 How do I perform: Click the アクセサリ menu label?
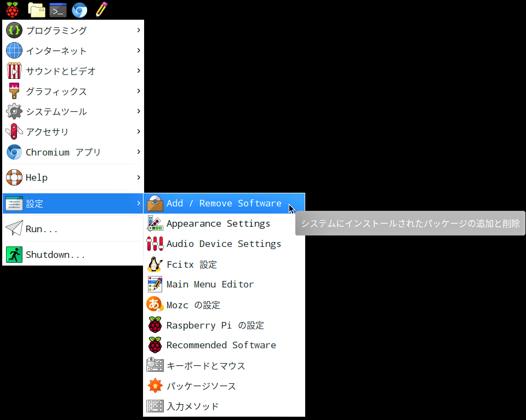click(47, 132)
